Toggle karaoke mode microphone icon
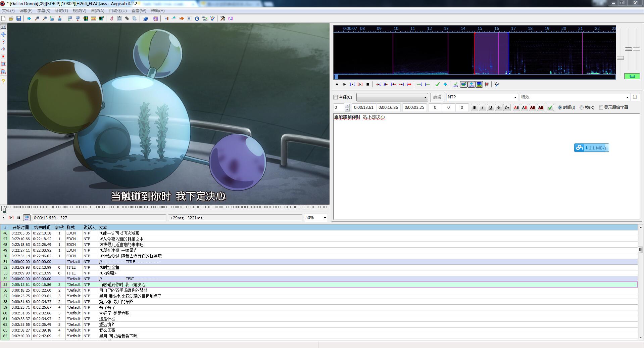 tap(497, 84)
